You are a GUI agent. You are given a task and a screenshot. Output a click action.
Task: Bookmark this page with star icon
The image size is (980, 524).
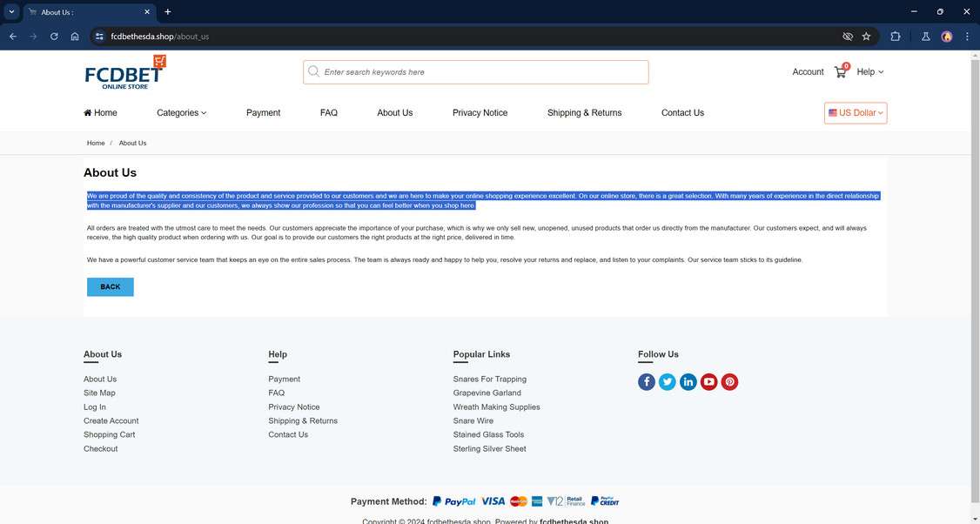(866, 37)
